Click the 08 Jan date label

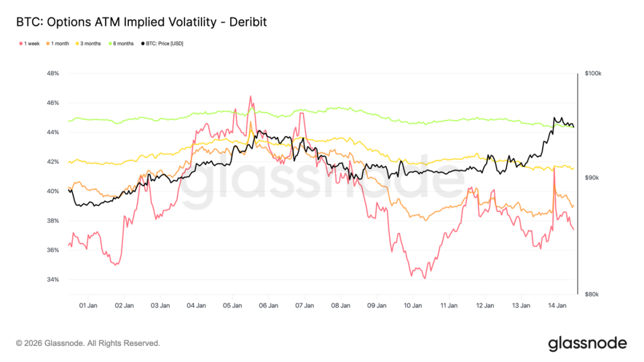pyautogui.click(x=341, y=305)
